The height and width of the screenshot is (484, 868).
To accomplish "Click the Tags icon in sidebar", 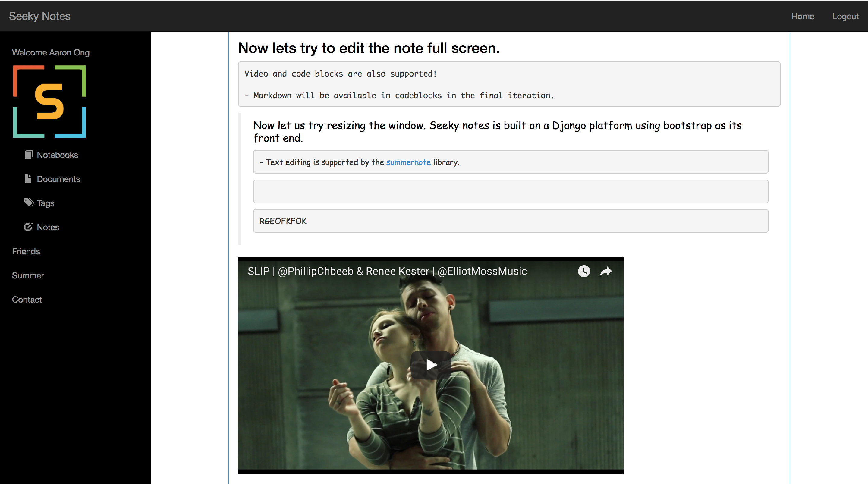I will tap(29, 203).
